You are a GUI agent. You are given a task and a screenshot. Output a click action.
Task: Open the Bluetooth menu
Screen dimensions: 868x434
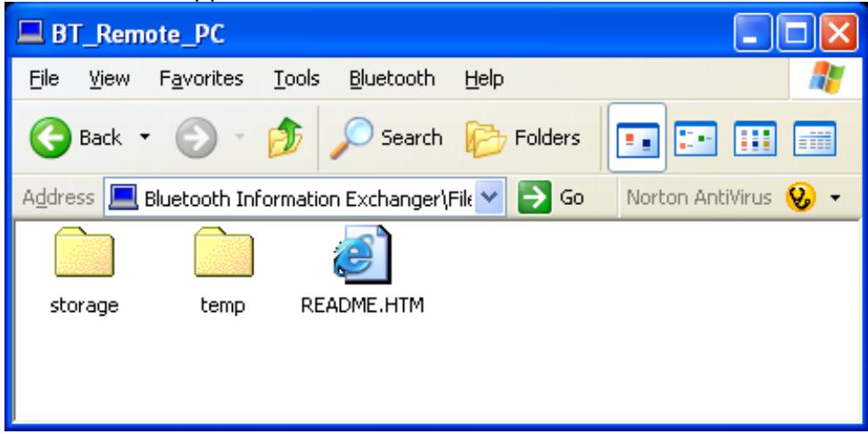pyautogui.click(x=392, y=78)
